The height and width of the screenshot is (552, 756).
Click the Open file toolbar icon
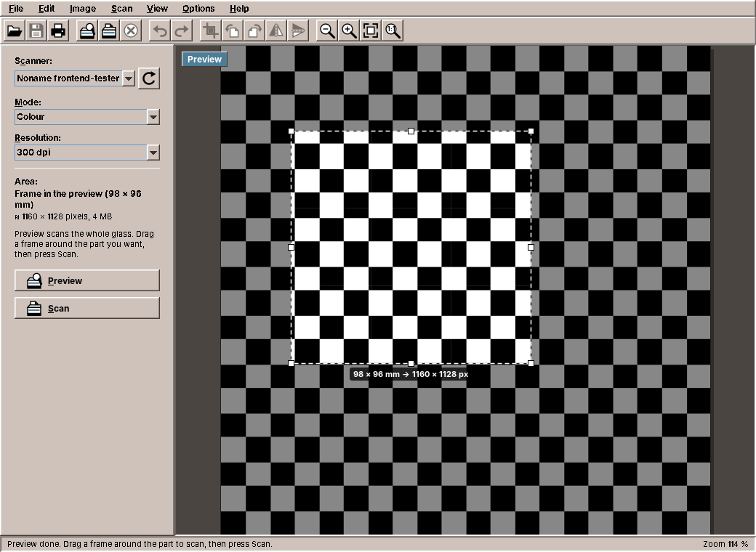pos(15,31)
